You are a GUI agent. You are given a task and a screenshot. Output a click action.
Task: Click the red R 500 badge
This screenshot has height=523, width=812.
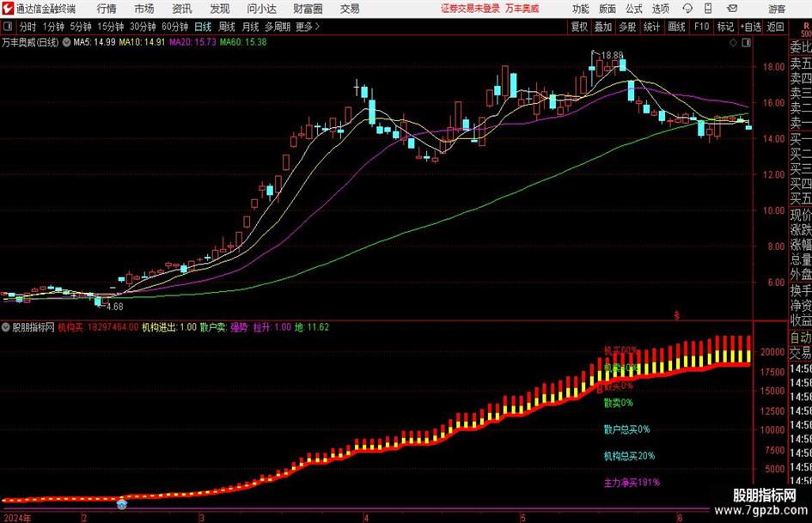(x=806, y=29)
